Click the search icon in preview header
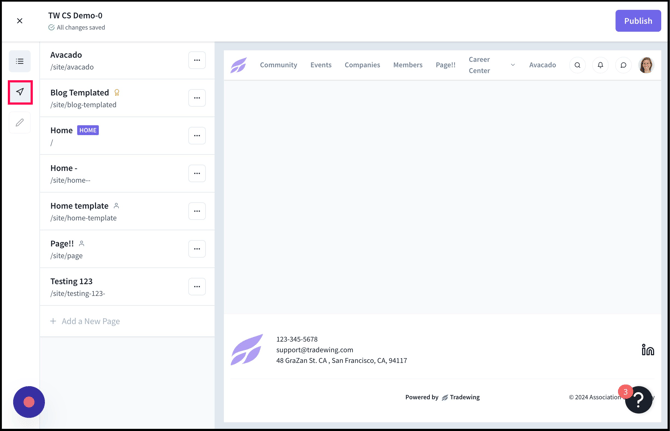 click(x=577, y=65)
